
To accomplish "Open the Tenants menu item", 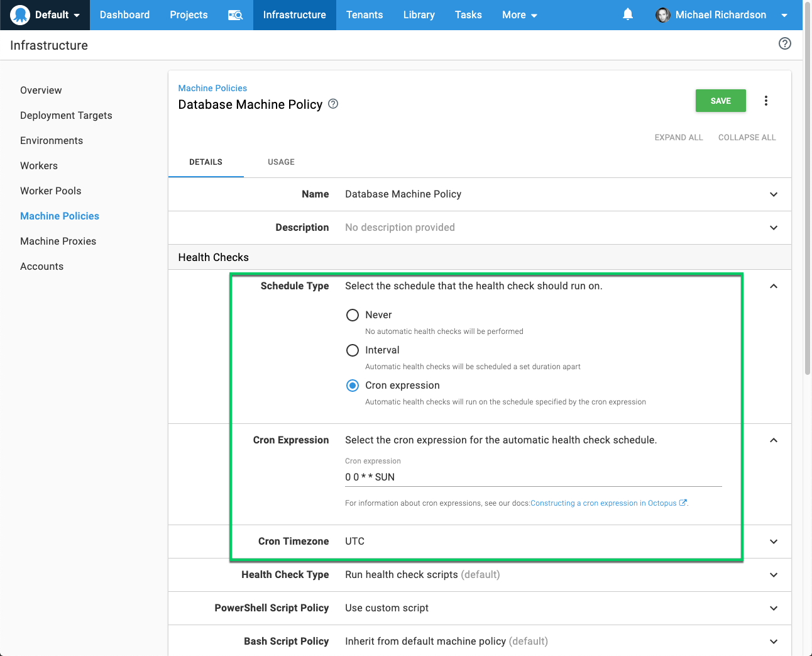I will tap(364, 15).
